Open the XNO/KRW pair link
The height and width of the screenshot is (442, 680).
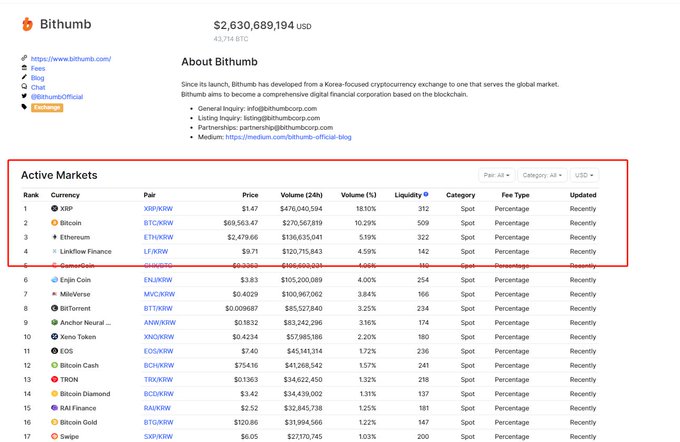[159, 337]
